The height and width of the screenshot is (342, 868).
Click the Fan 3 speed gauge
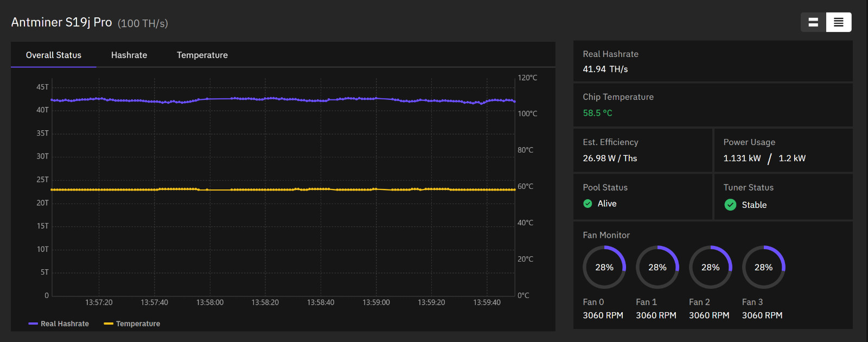tap(764, 267)
